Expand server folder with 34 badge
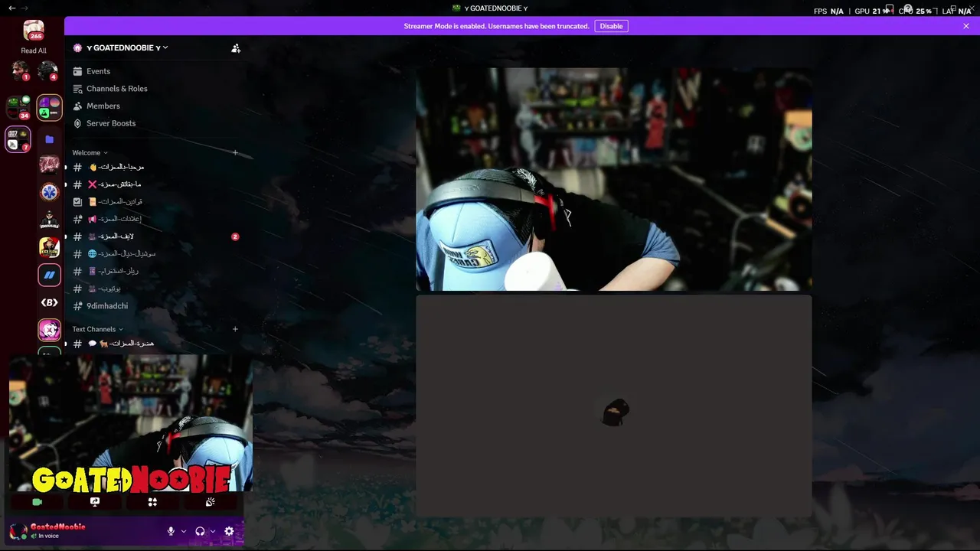Screen dimensions: 980x551 (x=18, y=107)
